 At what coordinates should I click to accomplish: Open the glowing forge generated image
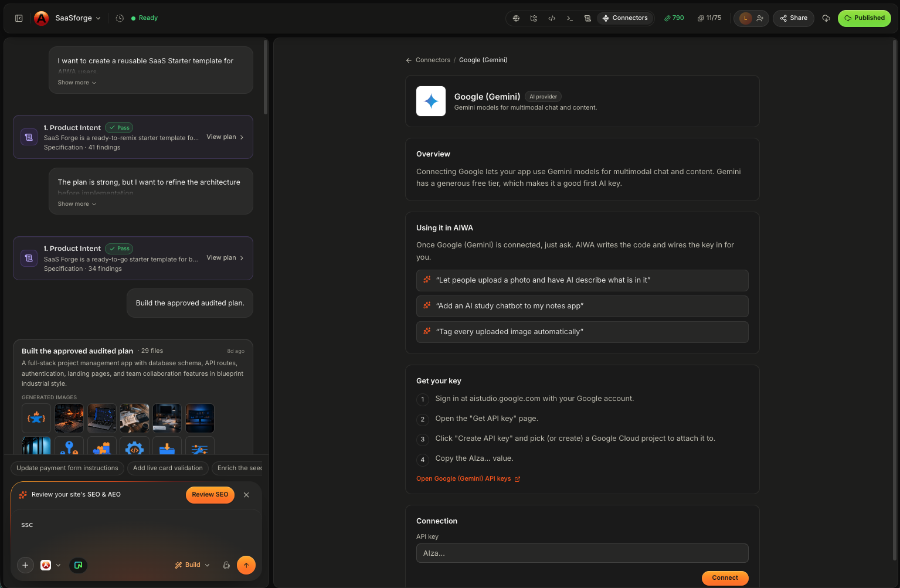tap(69, 418)
